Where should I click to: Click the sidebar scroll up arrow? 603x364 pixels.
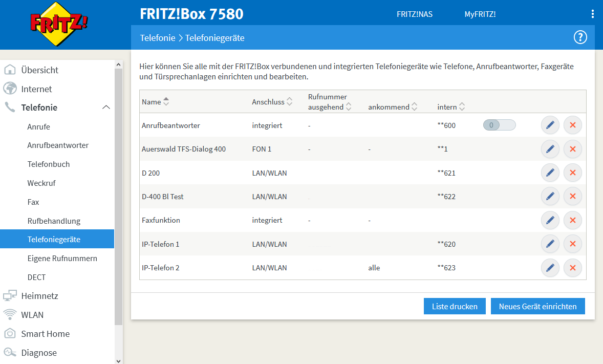point(118,65)
